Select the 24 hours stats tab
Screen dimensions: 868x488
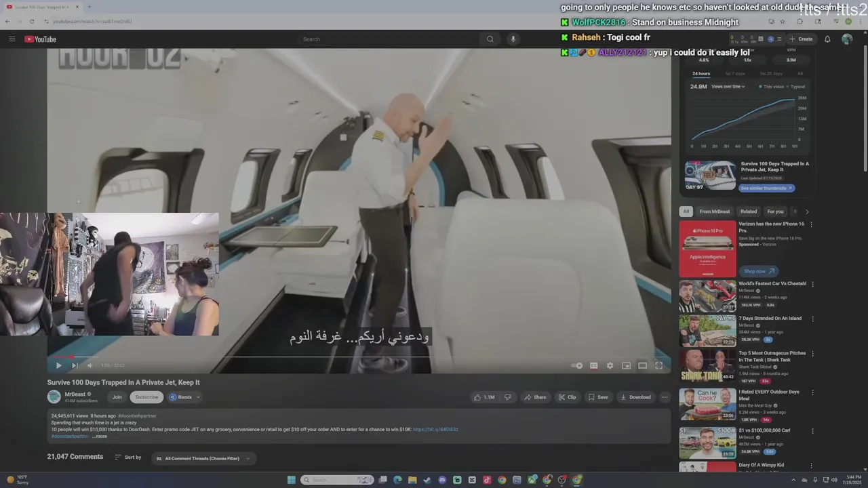pyautogui.click(x=701, y=73)
